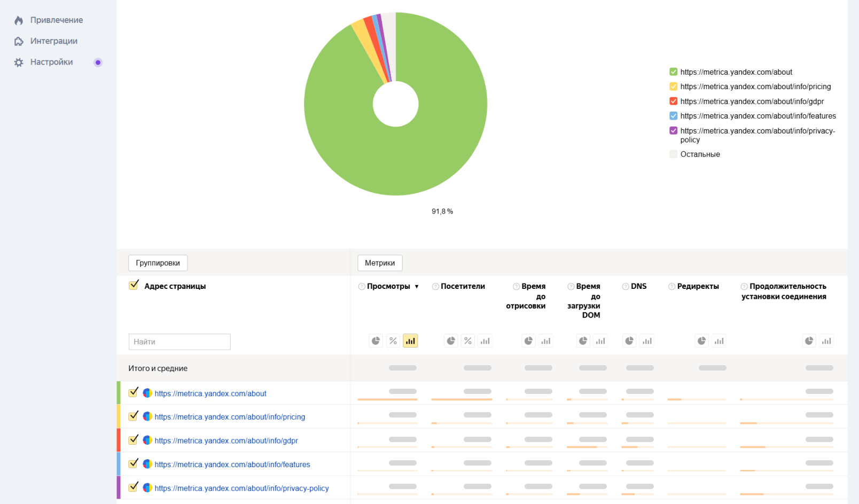Toggle legend checkbox for metrica.yandex.com/about
The height and width of the screenshot is (504, 859).
(674, 72)
